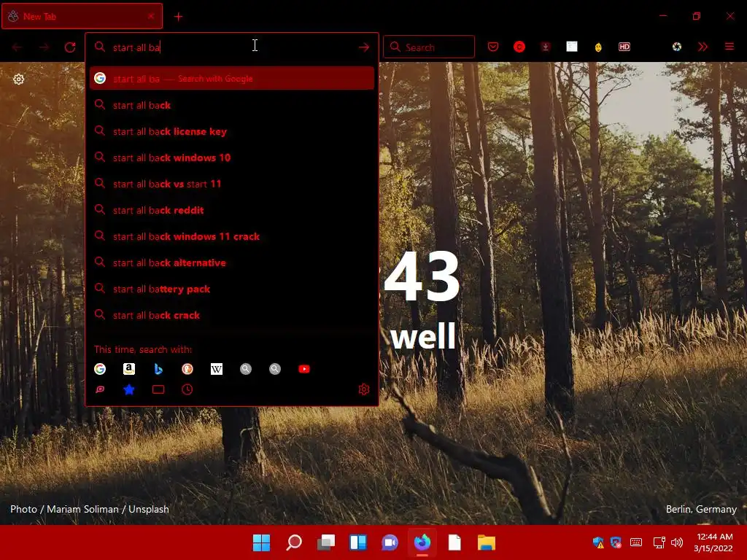The image size is (747, 560).
Task: Click the red circular extension icon
Action: point(519,47)
